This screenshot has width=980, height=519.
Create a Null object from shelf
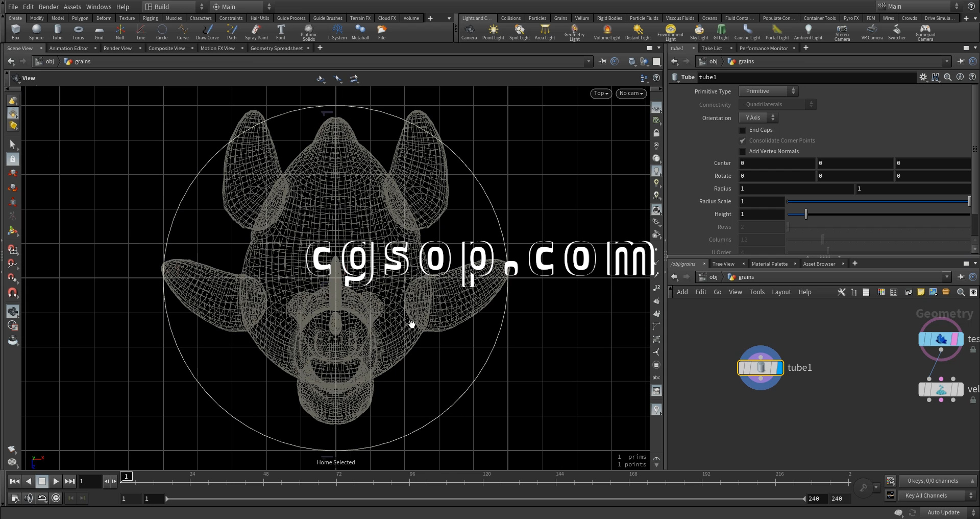120,32
